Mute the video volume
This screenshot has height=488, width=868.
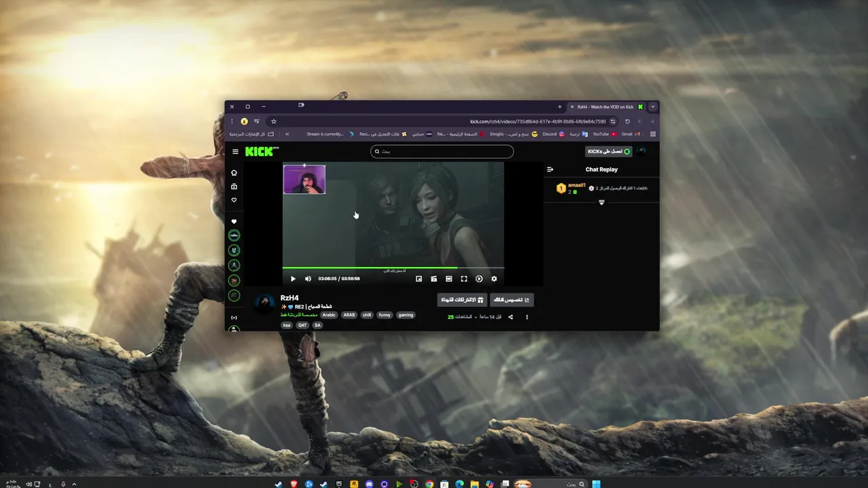point(308,279)
